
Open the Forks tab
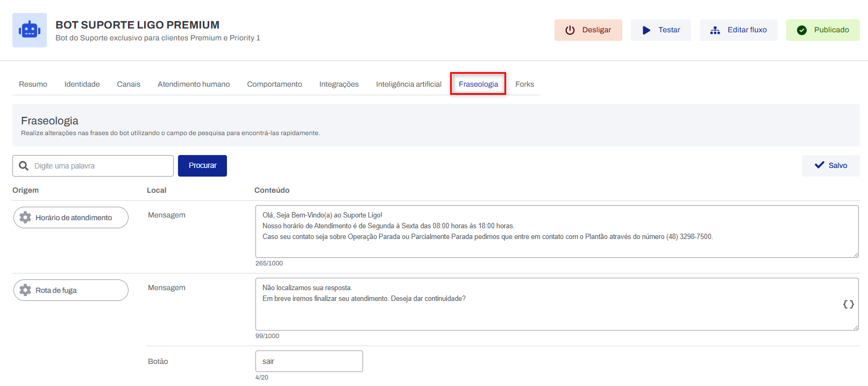[x=524, y=85]
